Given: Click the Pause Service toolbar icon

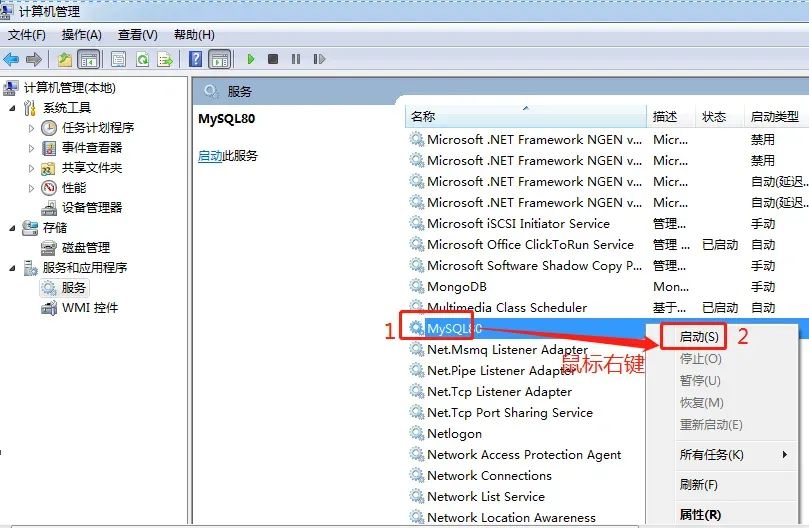Looking at the screenshot, I should pyautogui.click(x=296, y=59).
